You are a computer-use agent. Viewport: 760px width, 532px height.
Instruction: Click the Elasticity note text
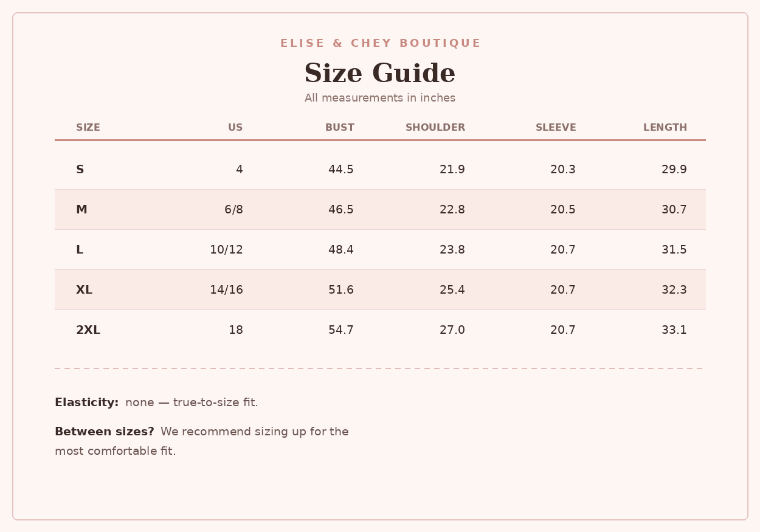point(156,402)
